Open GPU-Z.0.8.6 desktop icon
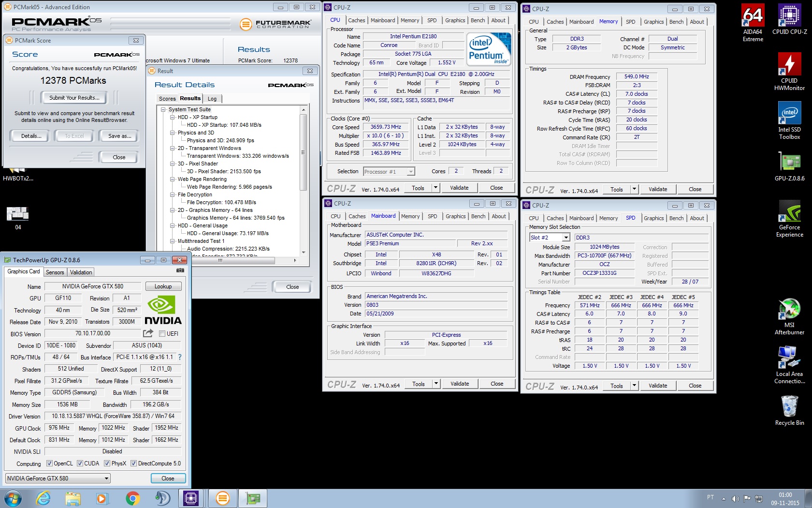The image size is (812, 508). pos(789,166)
